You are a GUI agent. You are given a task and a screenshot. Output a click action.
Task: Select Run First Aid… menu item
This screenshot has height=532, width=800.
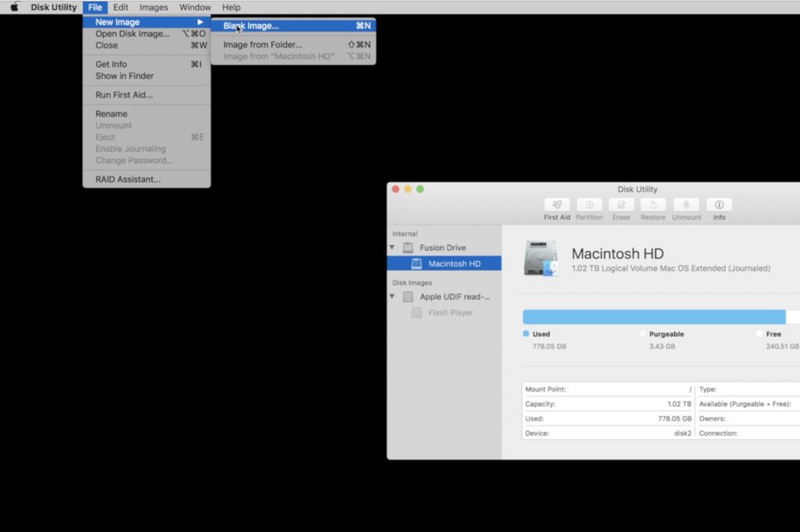click(146, 95)
